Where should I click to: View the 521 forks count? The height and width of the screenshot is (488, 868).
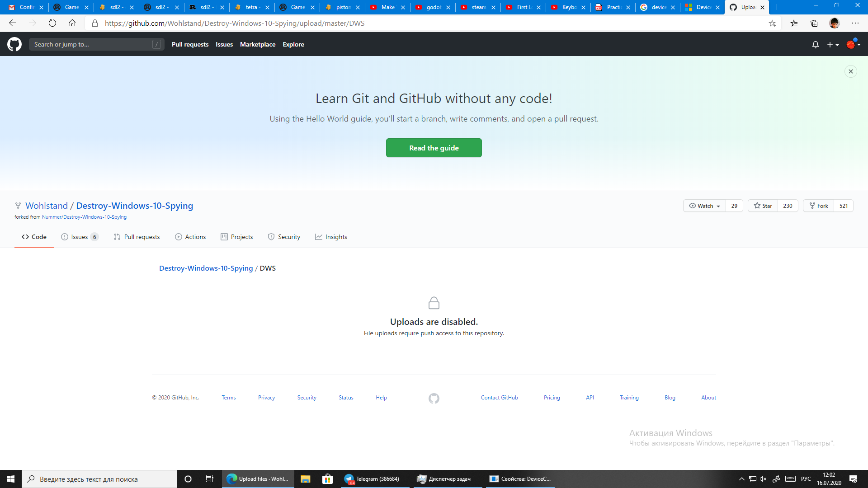coord(844,206)
